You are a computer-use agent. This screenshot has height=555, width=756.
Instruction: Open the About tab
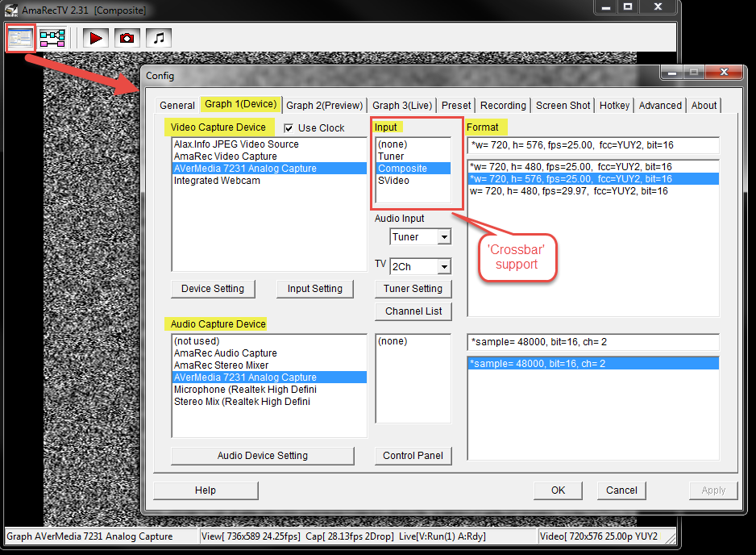pyautogui.click(x=704, y=105)
